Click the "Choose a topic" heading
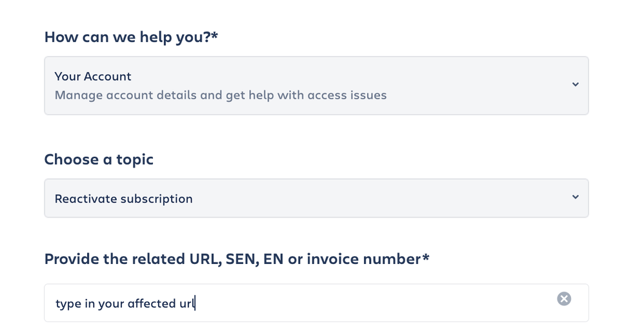 pyautogui.click(x=99, y=159)
